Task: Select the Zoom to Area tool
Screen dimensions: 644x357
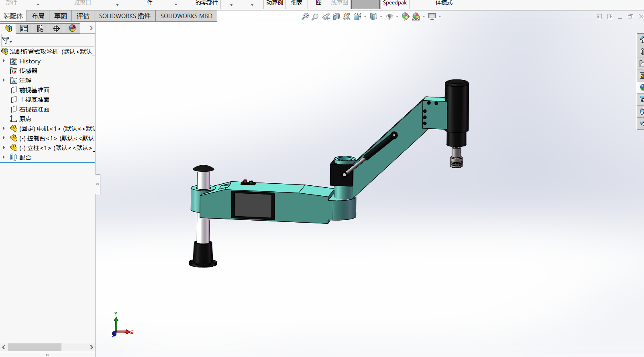Action: pos(316,16)
